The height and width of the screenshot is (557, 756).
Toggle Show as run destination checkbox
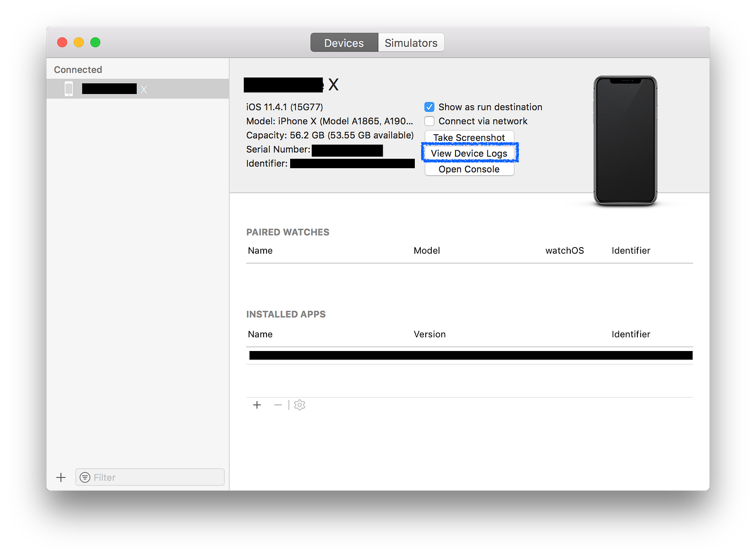(430, 107)
